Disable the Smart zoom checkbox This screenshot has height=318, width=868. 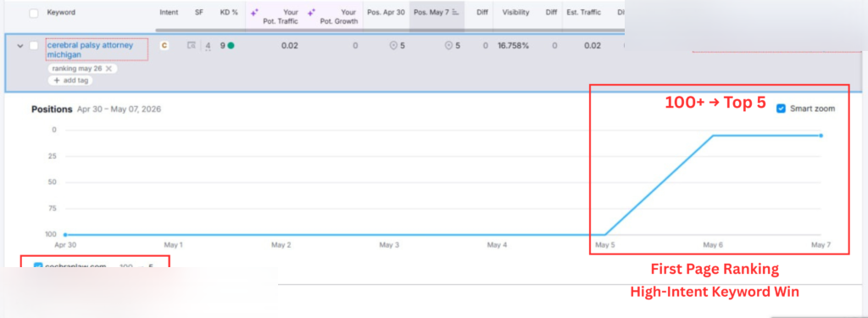pos(781,109)
